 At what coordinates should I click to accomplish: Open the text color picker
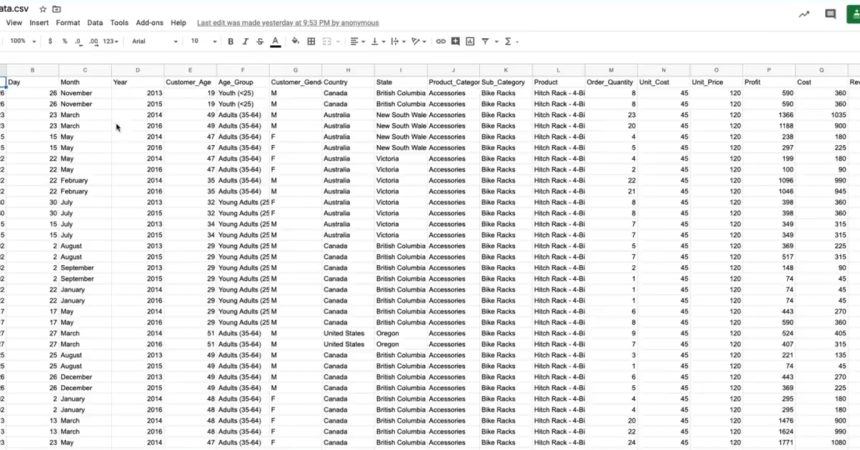[x=275, y=41]
